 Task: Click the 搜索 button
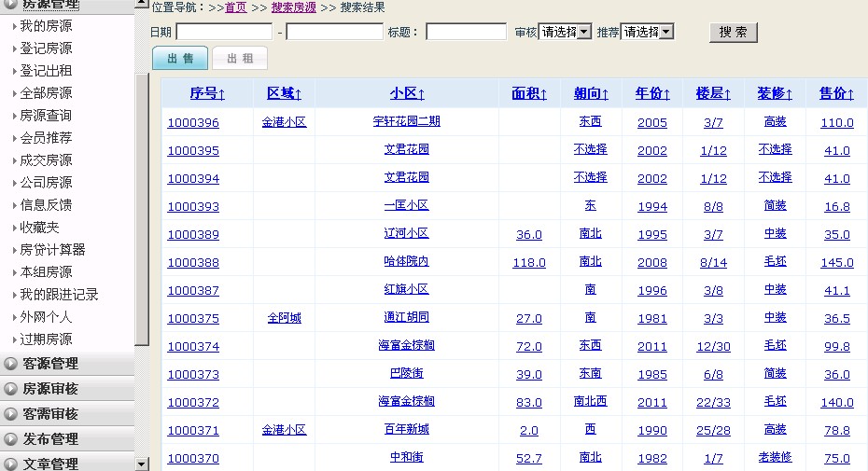[x=734, y=32]
